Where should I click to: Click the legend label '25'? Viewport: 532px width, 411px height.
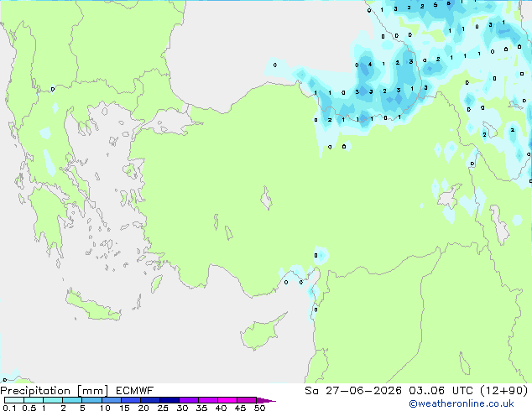(x=163, y=408)
